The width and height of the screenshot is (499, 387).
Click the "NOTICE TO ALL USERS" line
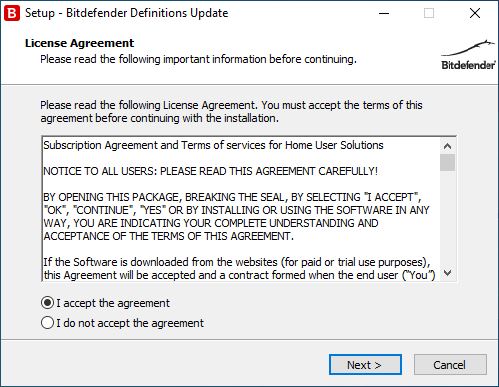[210, 171]
